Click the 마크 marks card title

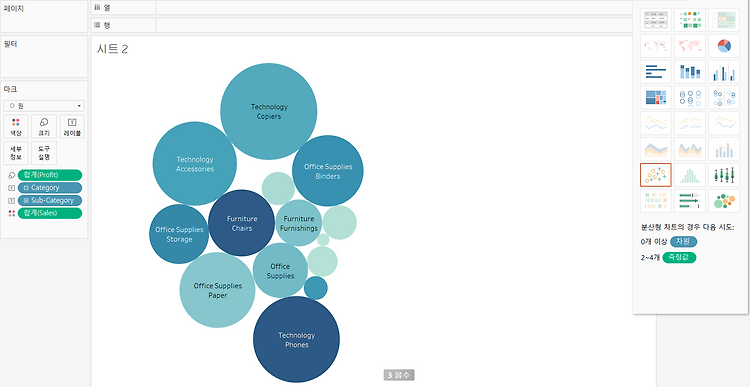click(x=11, y=89)
